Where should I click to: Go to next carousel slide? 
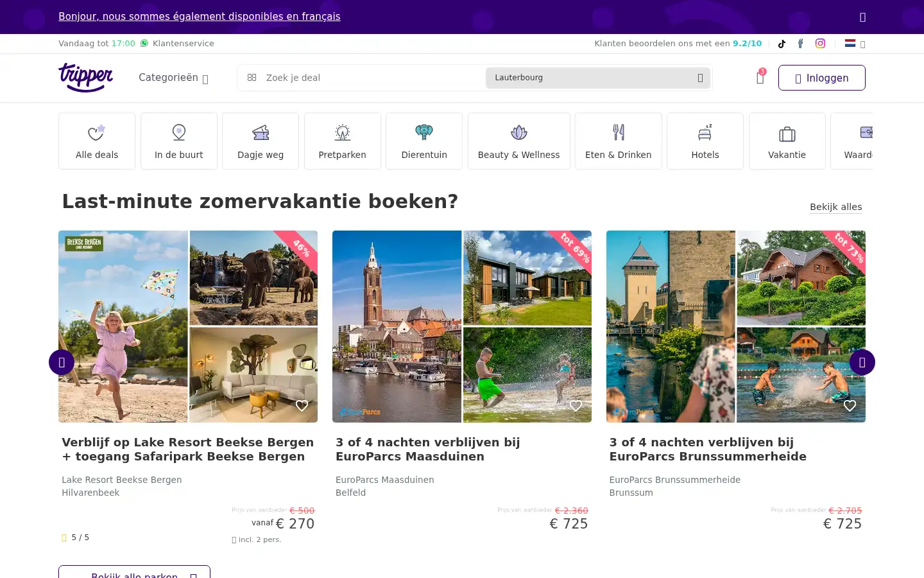coord(862,362)
